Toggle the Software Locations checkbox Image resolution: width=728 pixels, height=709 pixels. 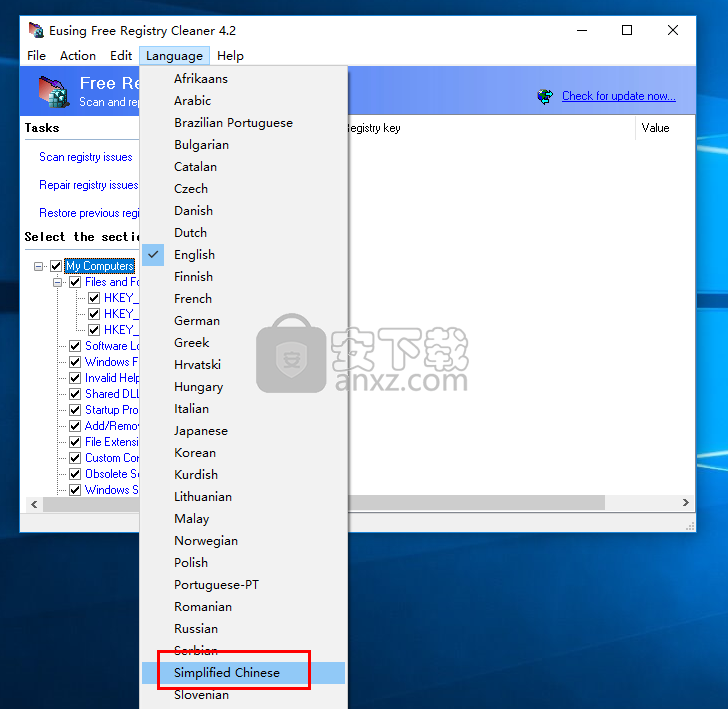coord(75,346)
